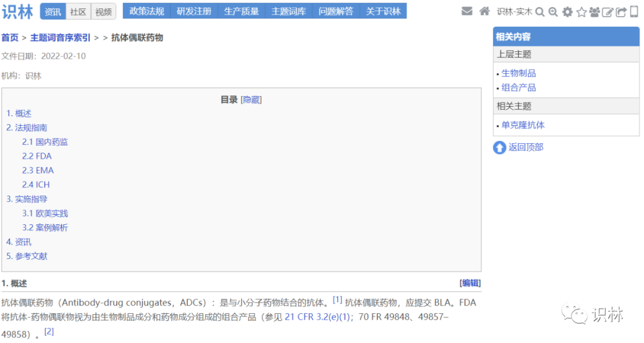Open settings via the gear icon
644x343 pixels.
click(567, 12)
